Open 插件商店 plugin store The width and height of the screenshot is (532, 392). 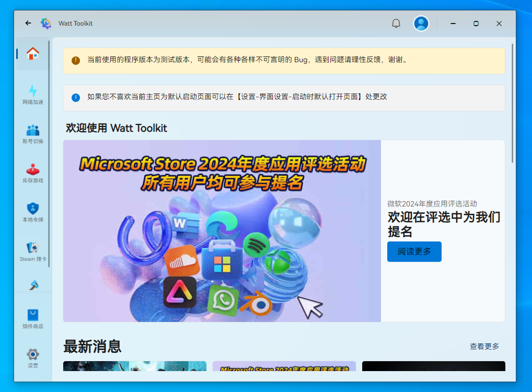(x=33, y=319)
